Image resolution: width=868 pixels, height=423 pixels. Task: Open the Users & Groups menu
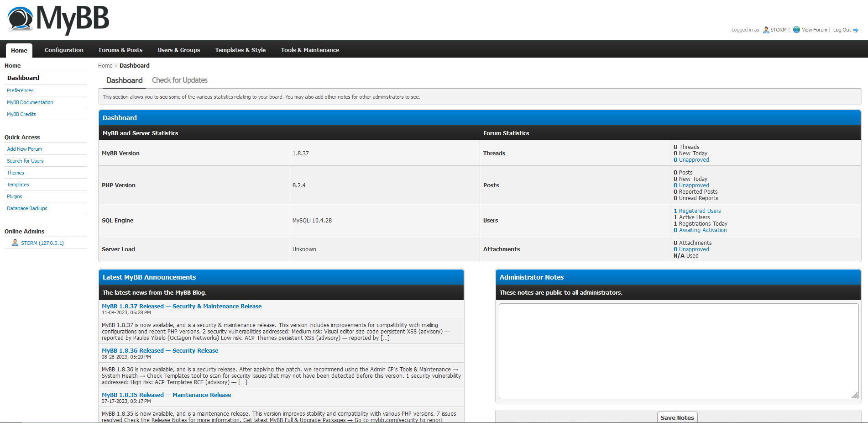(x=179, y=50)
